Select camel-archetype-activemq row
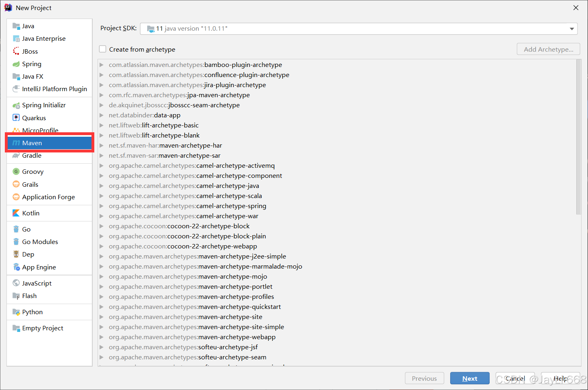This screenshot has height=390, width=588. [x=192, y=166]
